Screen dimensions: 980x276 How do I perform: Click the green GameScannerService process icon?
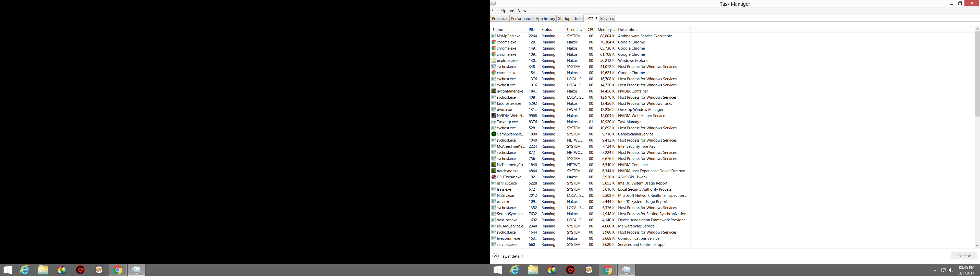(x=493, y=134)
